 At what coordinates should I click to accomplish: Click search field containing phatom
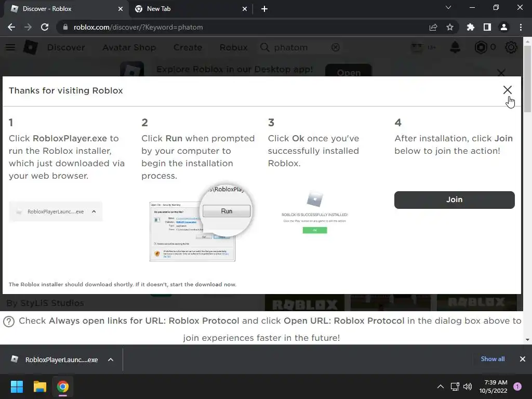click(300, 47)
